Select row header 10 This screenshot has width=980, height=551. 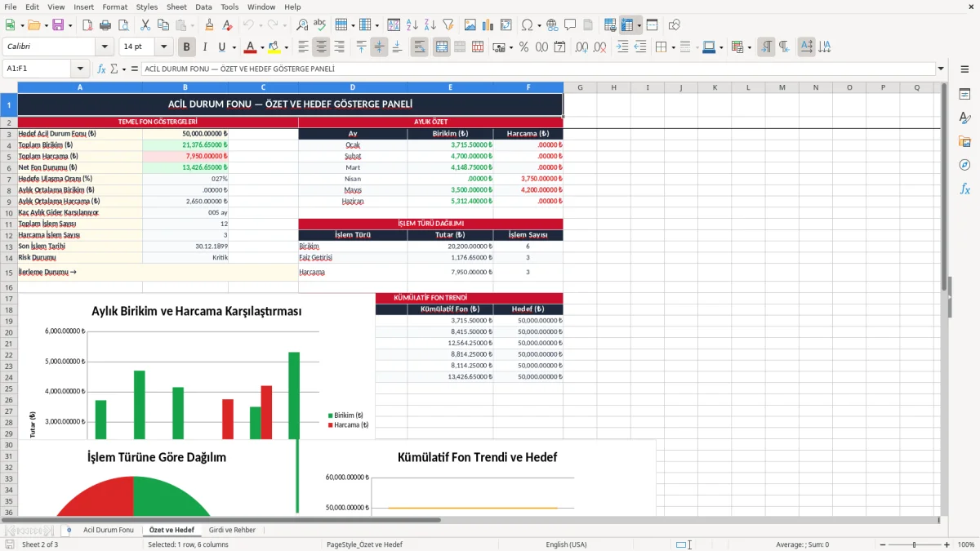tap(9, 212)
